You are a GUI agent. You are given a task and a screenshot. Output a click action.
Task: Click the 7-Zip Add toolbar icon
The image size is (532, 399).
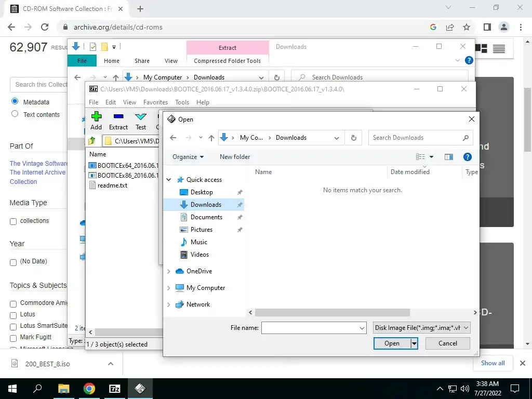(x=96, y=117)
